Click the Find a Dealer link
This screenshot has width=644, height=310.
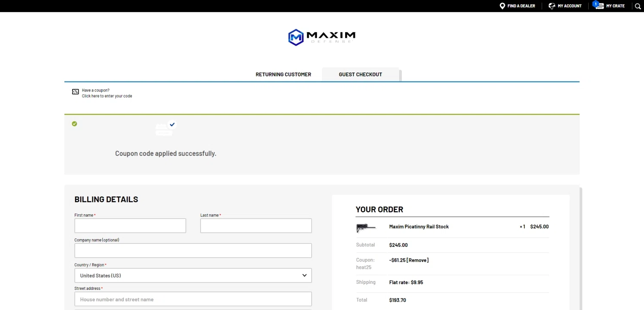coord(521,6)
